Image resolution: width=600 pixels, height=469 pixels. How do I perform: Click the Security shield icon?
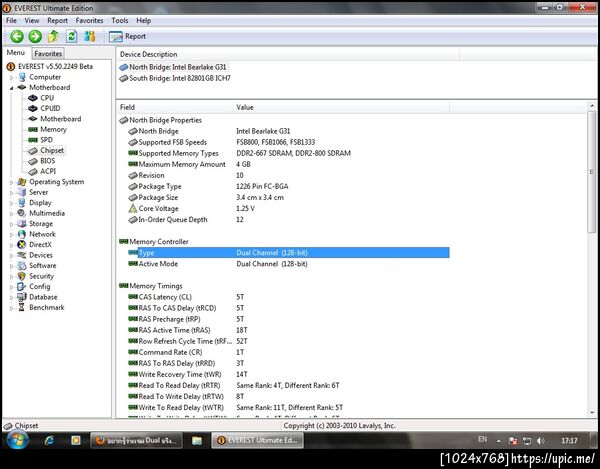[x=22, y=276]
